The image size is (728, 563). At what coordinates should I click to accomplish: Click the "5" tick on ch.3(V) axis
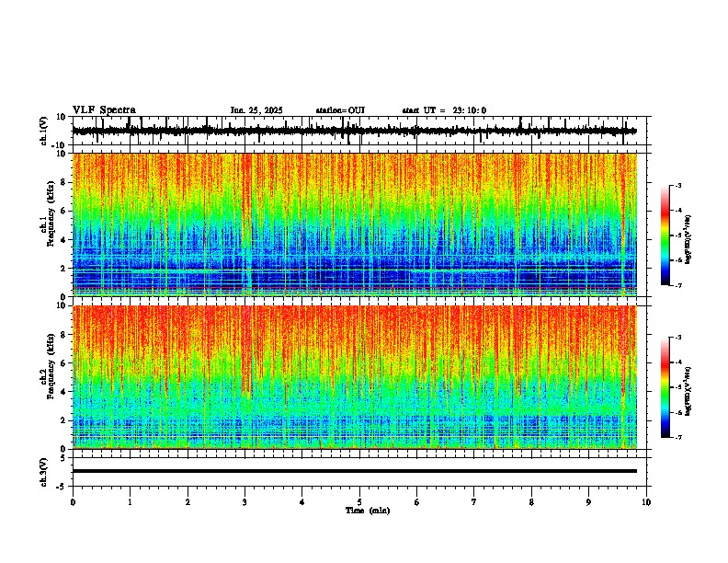pos(63,458)
